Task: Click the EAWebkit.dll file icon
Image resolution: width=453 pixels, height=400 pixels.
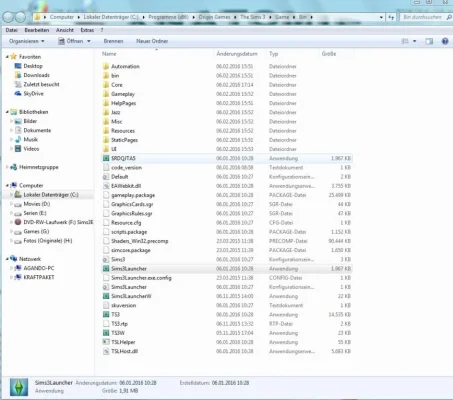Action: (106, 186)
